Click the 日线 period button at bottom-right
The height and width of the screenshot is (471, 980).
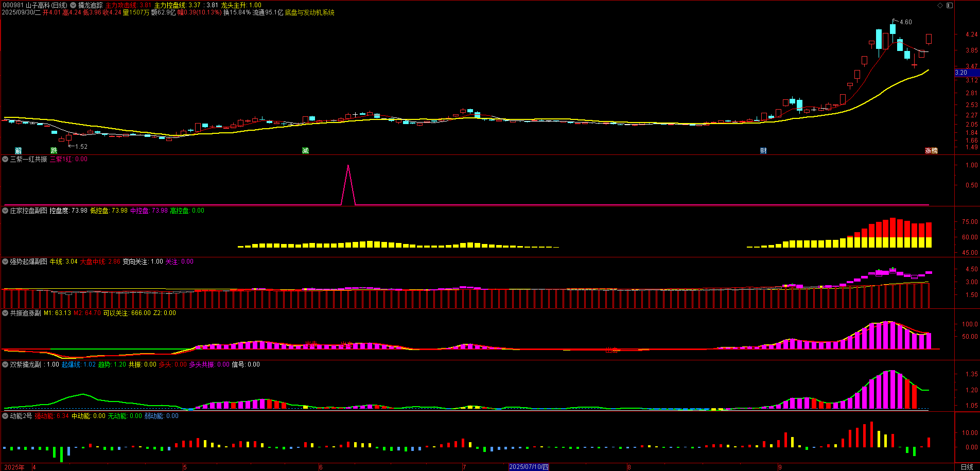point(967,467)
